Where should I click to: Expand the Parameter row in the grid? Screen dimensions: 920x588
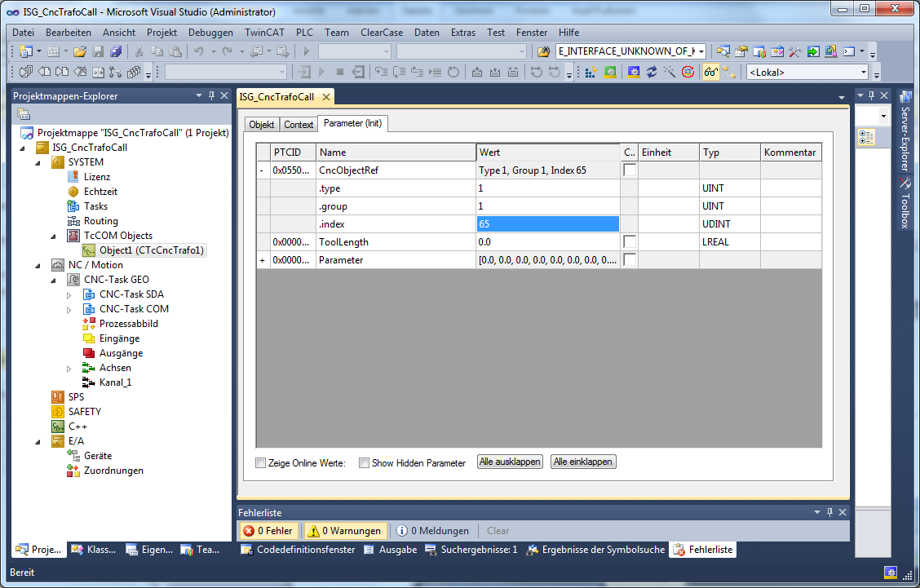[x=260, y=259]
